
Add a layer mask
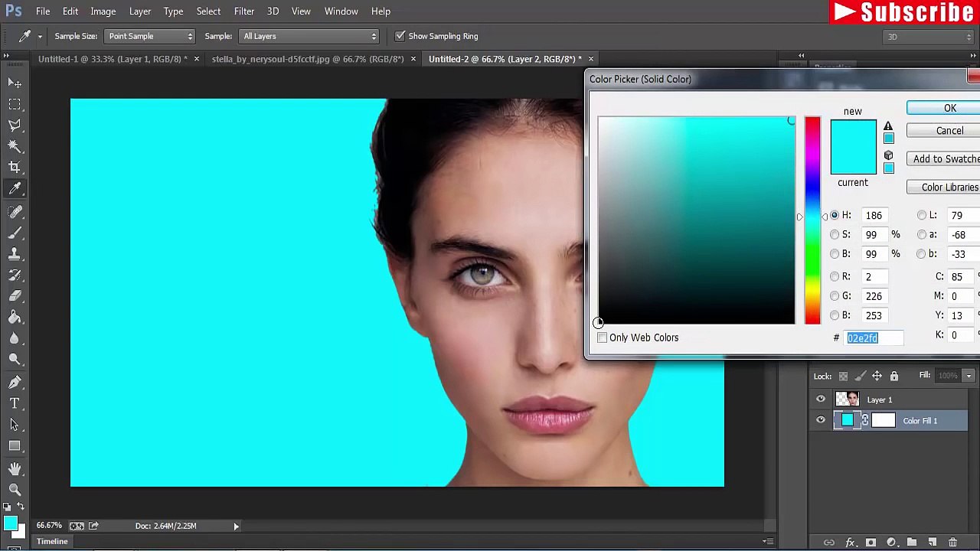871,543
